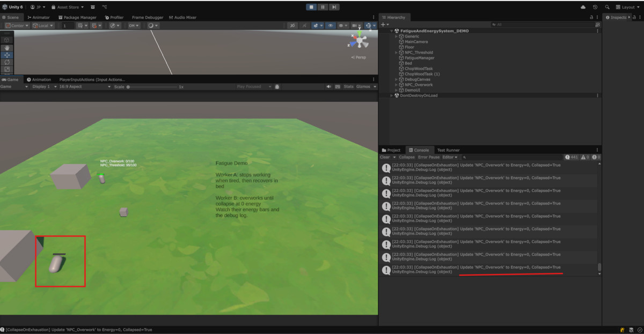This screenshot has width=644, height=334.
Task: Switch to the Project tab
Action: (391, 150)
